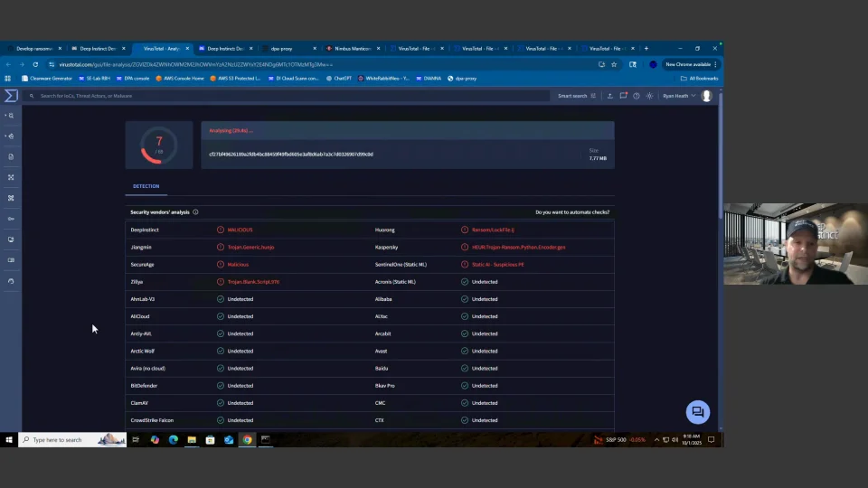This screenshot has height=488, width=868.
Task: Toggle the light/dark theme sun icon
Action: (x=649, y=96)
